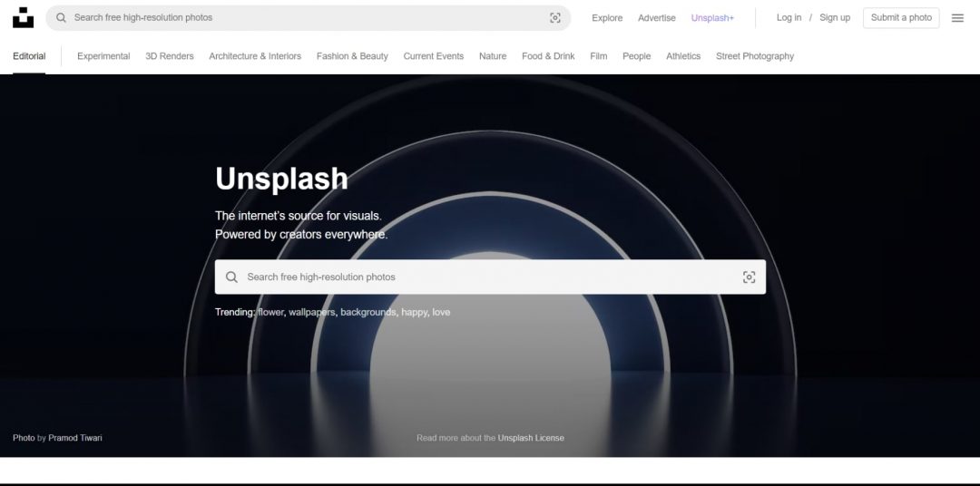
Task: Focus the hero search photos field
Action: click(490, 277)
